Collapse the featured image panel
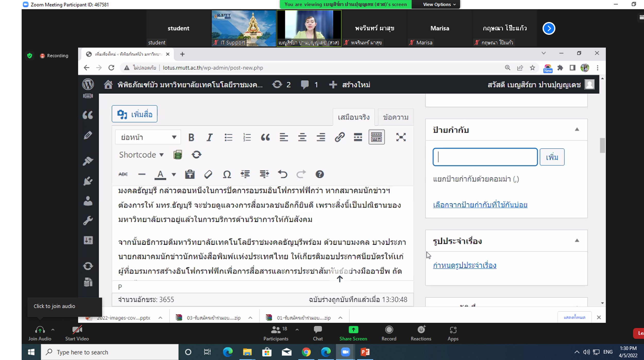This screenshot has height=360, width=644. tap(577, 241)
